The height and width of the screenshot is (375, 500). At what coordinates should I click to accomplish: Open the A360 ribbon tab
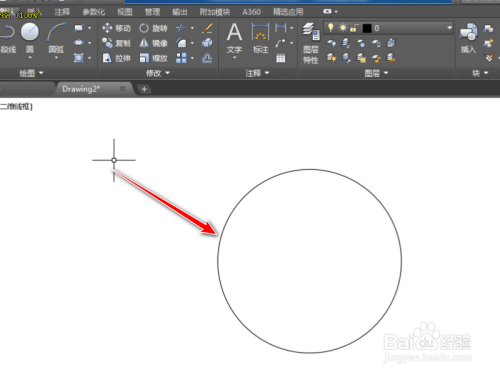pyautogui.click(x=251, y=12)
